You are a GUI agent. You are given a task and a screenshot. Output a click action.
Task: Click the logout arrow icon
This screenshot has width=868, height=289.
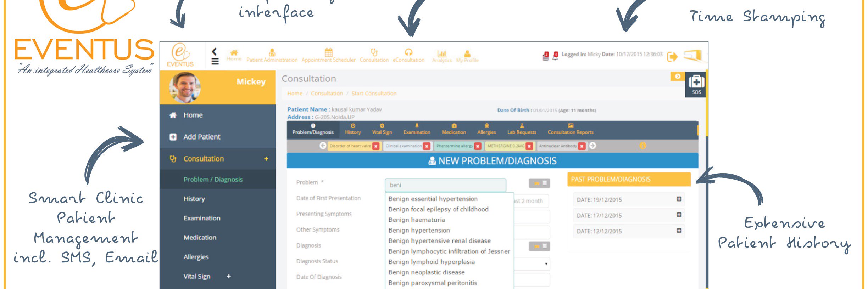coord(672,56)
